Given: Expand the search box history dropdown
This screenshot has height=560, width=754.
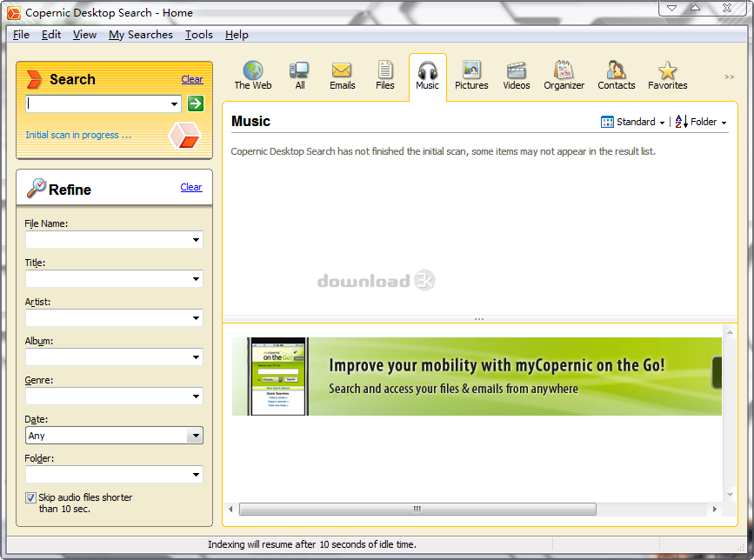Looking at the screenshot, I should pyautogui.click(x=174, y=103).
